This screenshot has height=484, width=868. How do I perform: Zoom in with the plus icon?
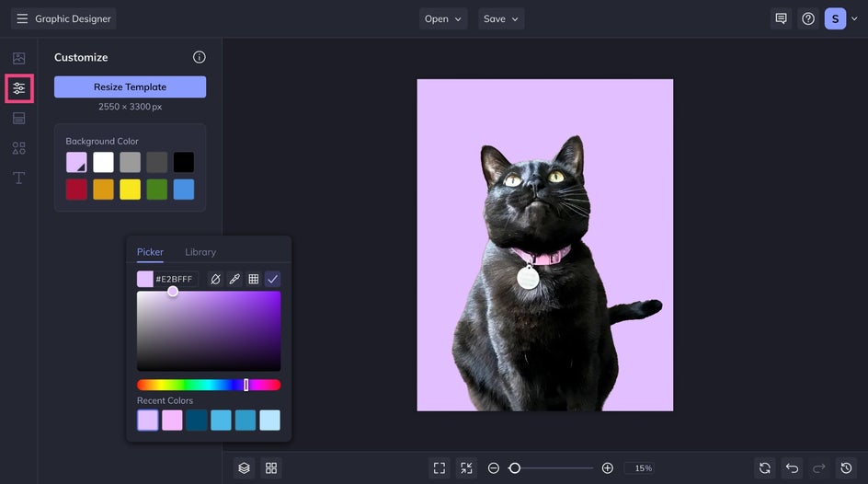[607, 468]
